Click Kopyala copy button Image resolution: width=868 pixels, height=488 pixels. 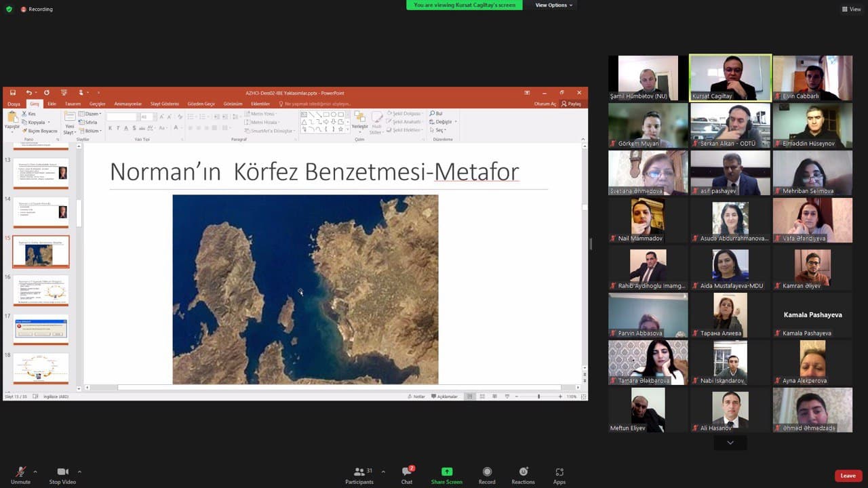(33, 123)
